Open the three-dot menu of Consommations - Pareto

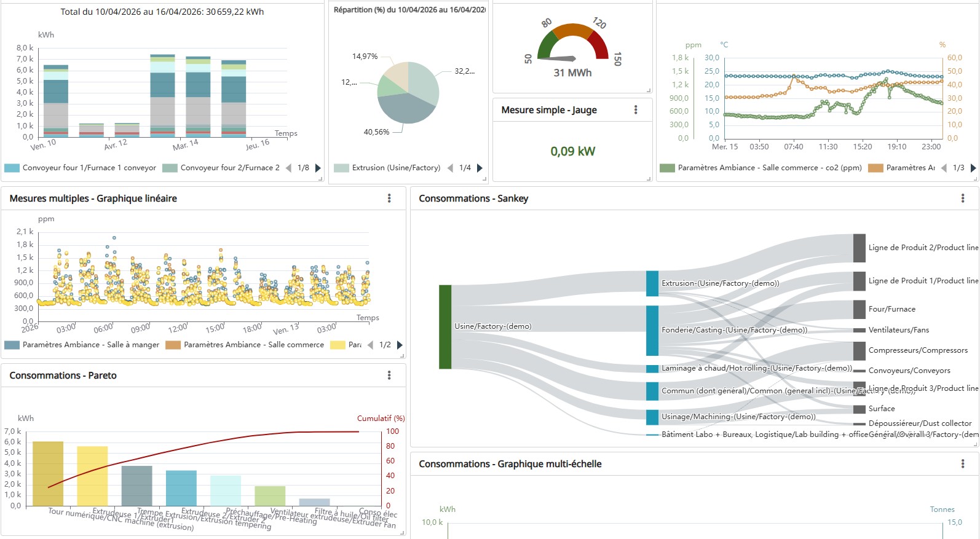(x=389, y=376)
